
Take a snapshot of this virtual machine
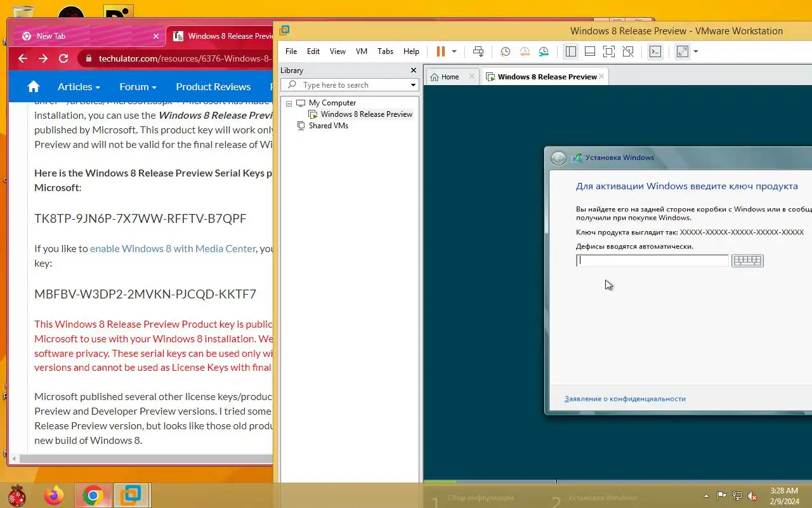coord(505,51)
